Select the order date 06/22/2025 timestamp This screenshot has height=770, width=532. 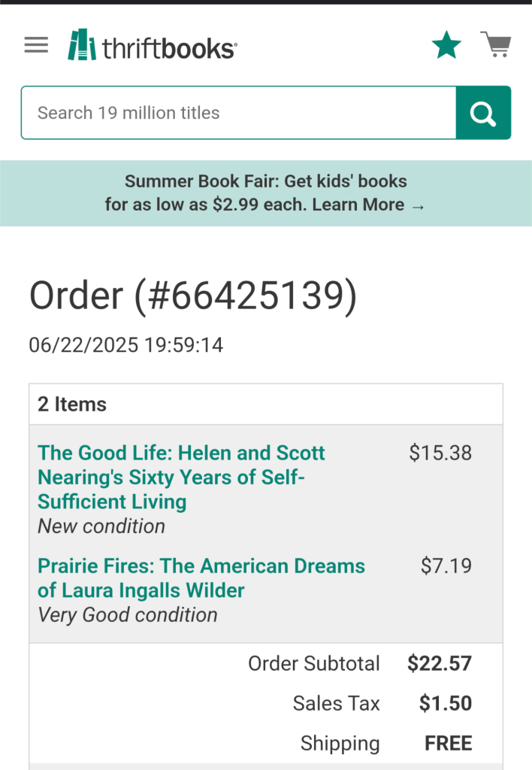[x=126, y=345]
